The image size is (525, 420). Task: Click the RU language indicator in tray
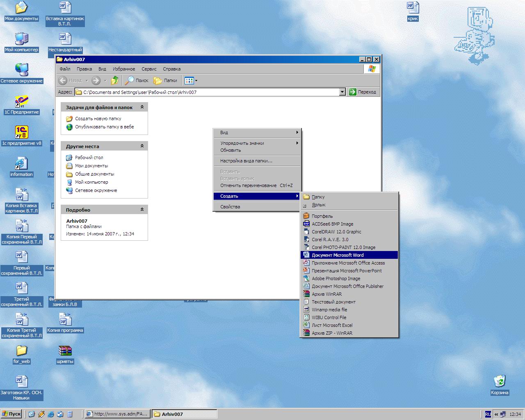pyautogui.click(x=488, y=414)
